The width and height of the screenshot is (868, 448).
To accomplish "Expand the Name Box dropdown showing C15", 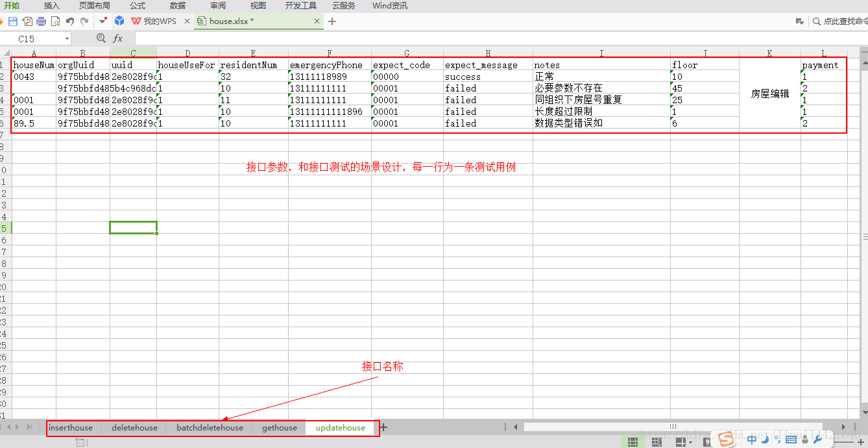I will point(67,38).
